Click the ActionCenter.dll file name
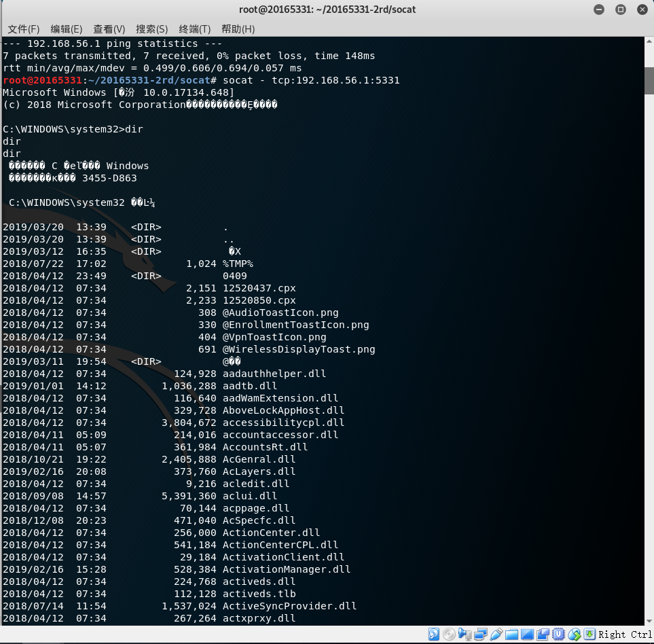Viewport: 654px width, 644px height. 272,533
